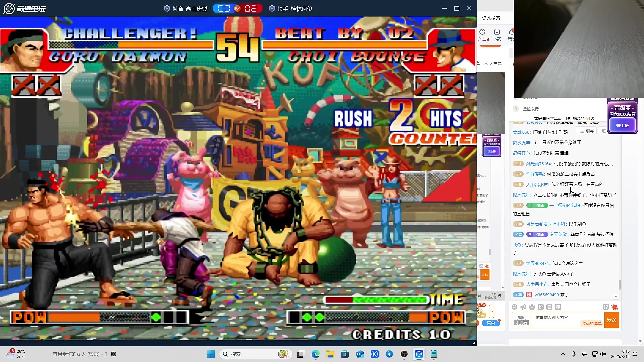Click the 未拥有 fan badge selector

(521, 320)
